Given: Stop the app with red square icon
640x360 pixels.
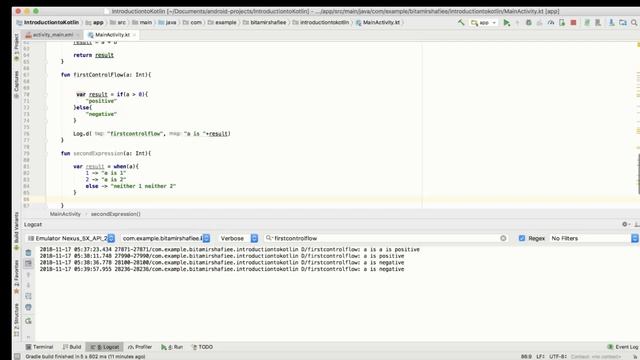Looking at the screenshot, I should 573,23.
